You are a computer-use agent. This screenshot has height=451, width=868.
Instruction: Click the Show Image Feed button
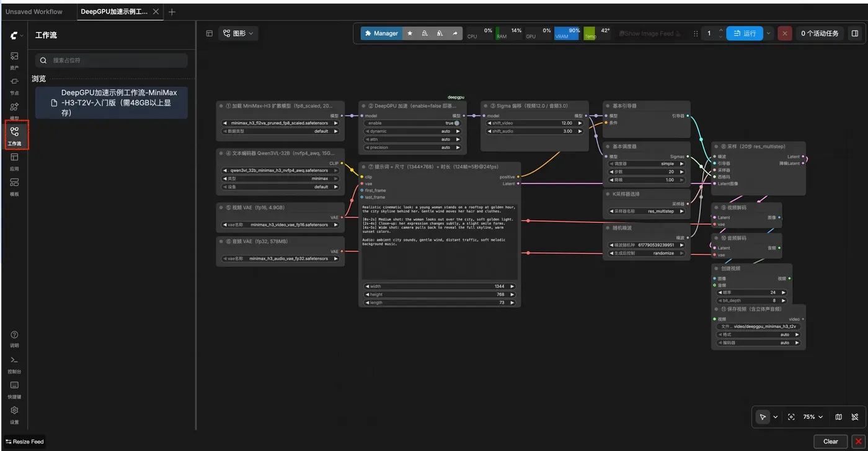click(649, 33)
